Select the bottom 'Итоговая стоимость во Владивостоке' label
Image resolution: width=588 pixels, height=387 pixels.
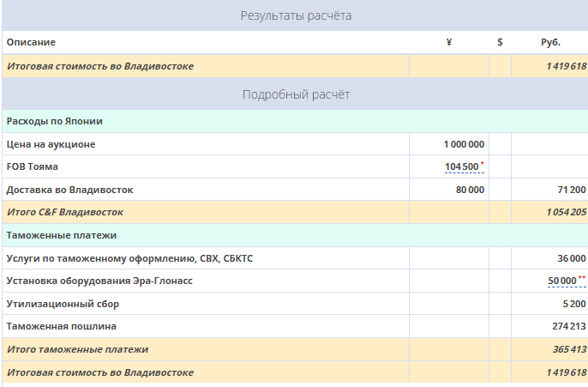coord(100,372)
